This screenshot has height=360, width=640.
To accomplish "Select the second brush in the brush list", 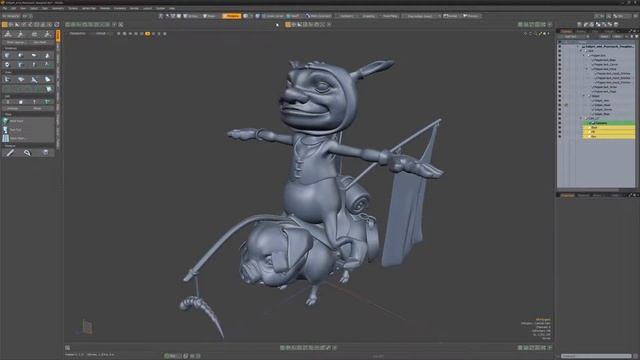I will pos(29,130).
